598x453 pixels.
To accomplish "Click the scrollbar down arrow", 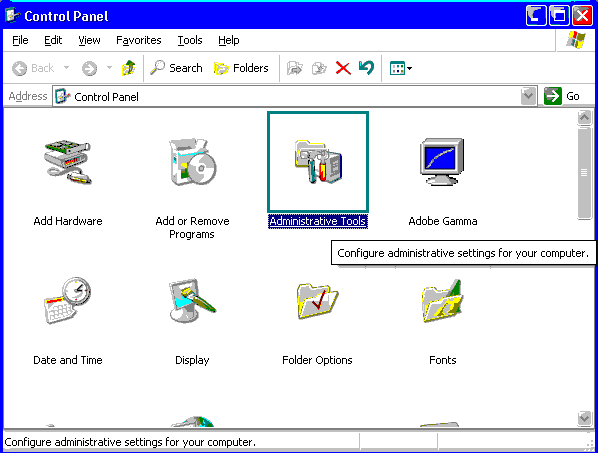I will point(584,418).
